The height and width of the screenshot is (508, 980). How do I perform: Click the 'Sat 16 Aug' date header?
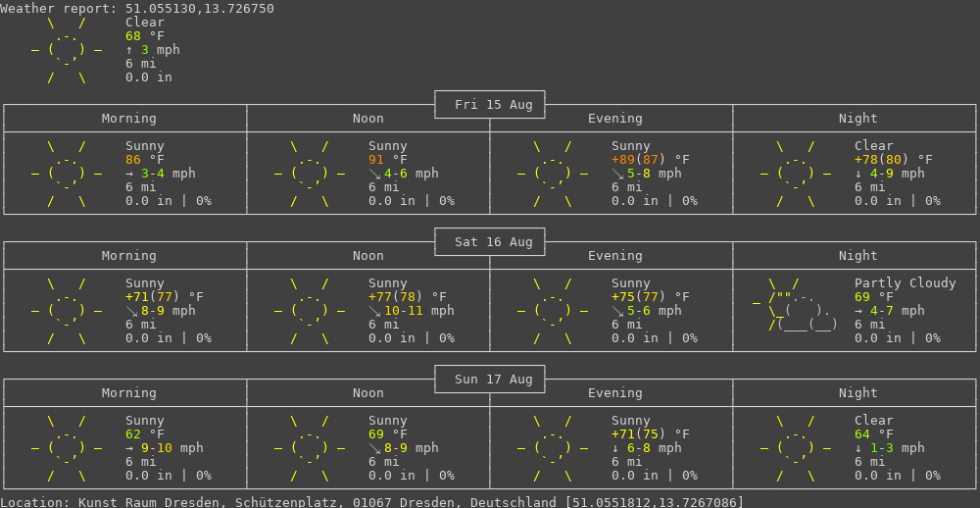(x=494, y=242)
